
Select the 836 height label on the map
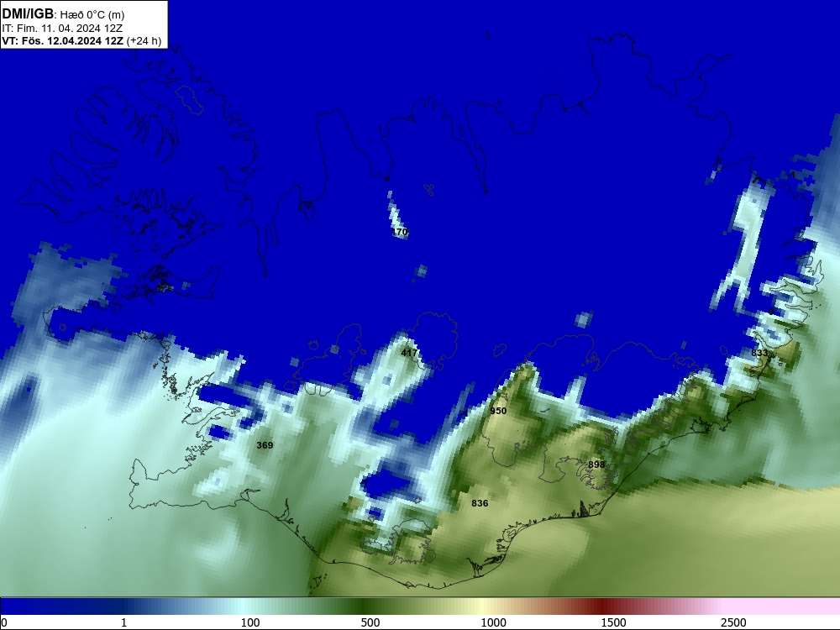pos(480,503)
